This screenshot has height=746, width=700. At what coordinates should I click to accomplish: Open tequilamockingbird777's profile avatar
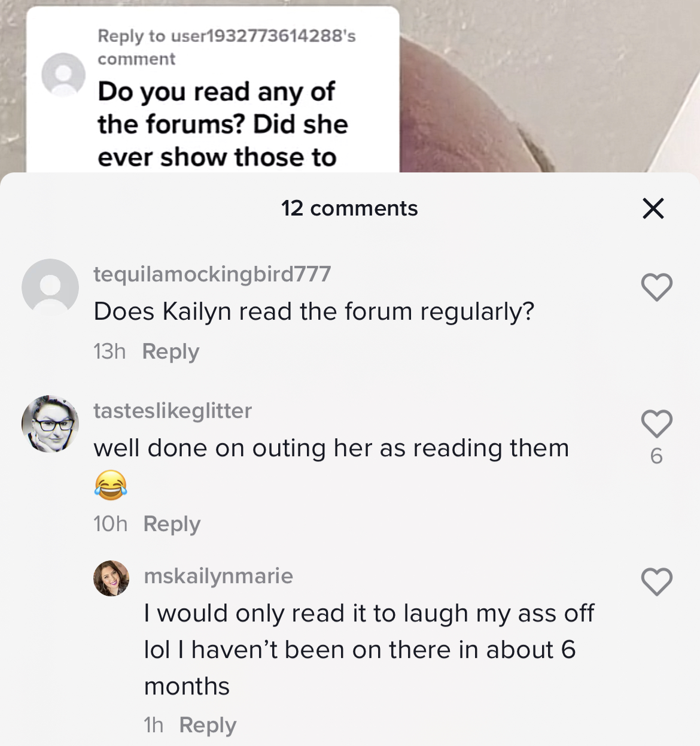pyautogui.click(x=50, y=287)
